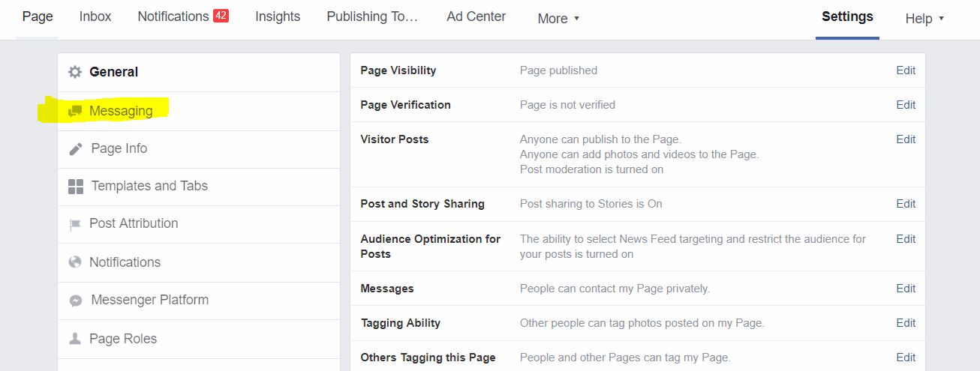Screen dimensions: 980x371
Task: Click the Templates and Tabs grid icon
Action: coord(76,186)
